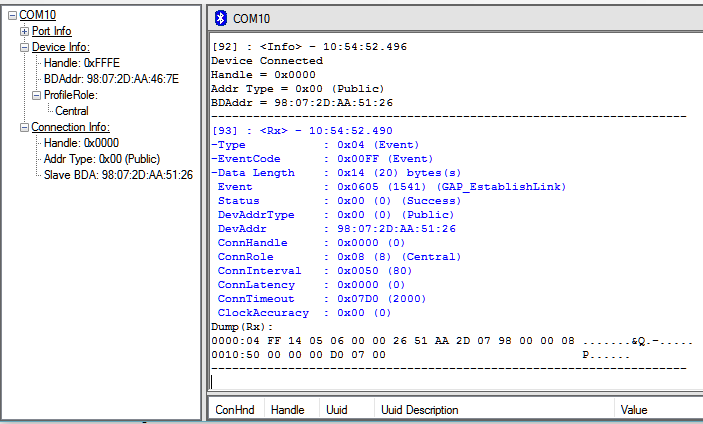The image size is (703, 424).
Task: Collapse the Connection Info tree node
Action: 24,127
